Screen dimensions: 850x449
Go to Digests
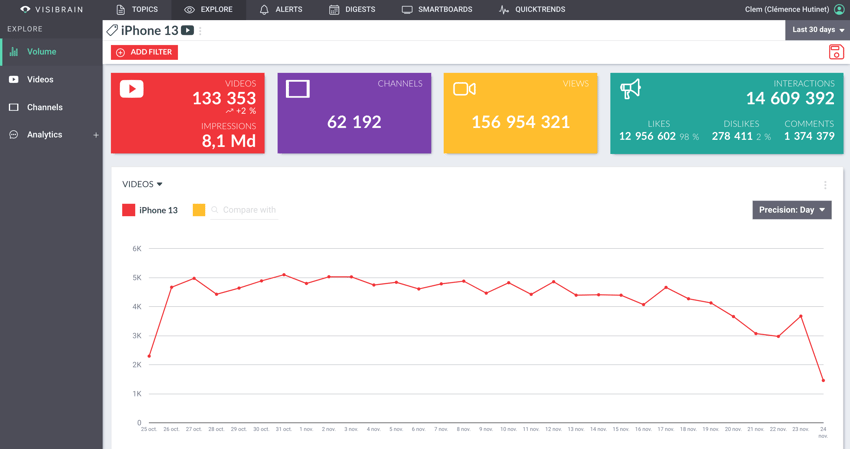pos(352,9)
